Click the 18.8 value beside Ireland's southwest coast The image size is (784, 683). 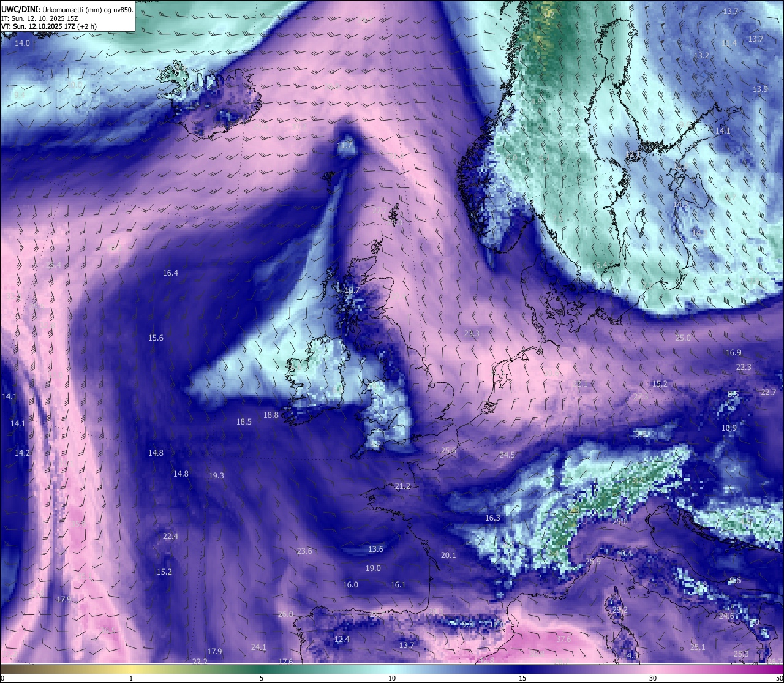[x=271, y=415]
